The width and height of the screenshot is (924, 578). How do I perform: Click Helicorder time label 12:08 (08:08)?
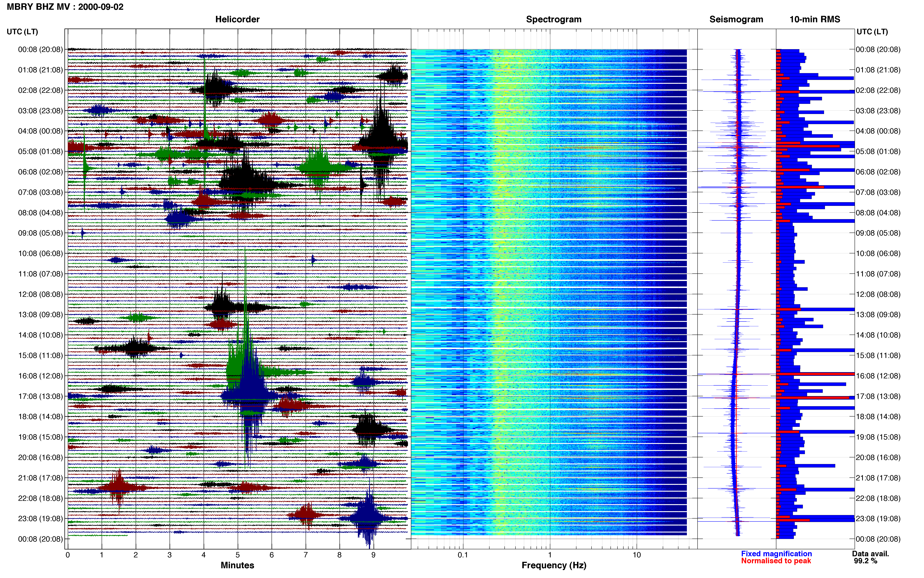[41, 294]
